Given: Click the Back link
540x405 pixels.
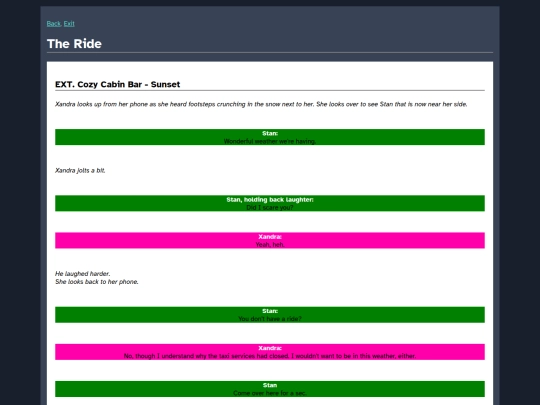Looking at the screenshot, I should [x=53, y=24].
